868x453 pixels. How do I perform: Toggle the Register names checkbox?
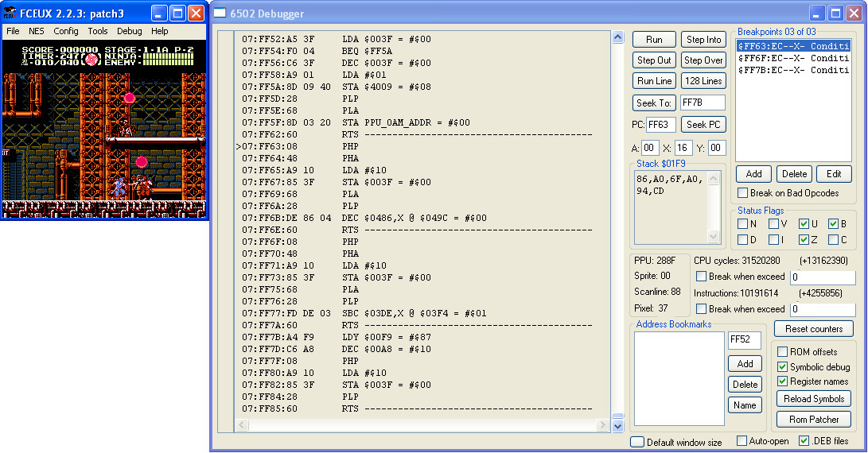[782, 381]
